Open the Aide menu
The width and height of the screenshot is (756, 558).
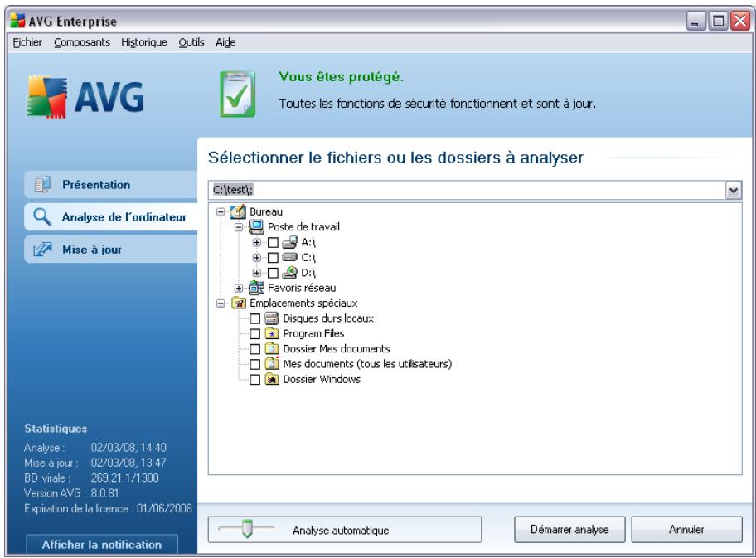tap(225, 42)
